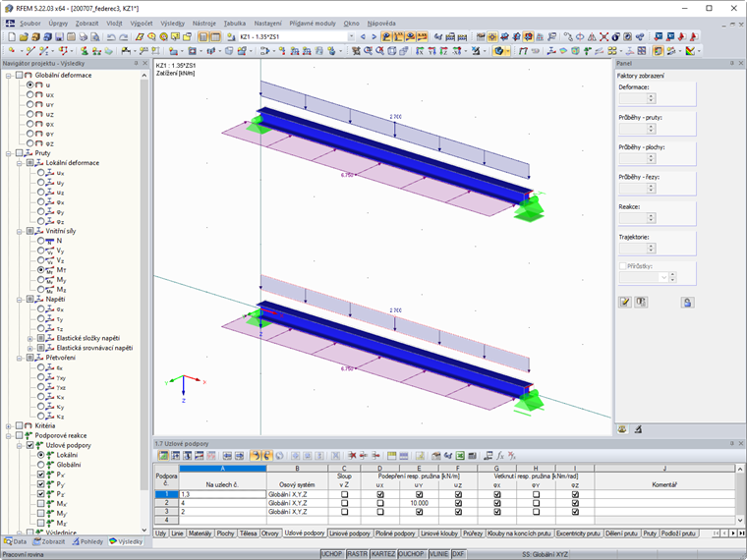Toggle the Globální deformace checkbox

pos(19,75)
